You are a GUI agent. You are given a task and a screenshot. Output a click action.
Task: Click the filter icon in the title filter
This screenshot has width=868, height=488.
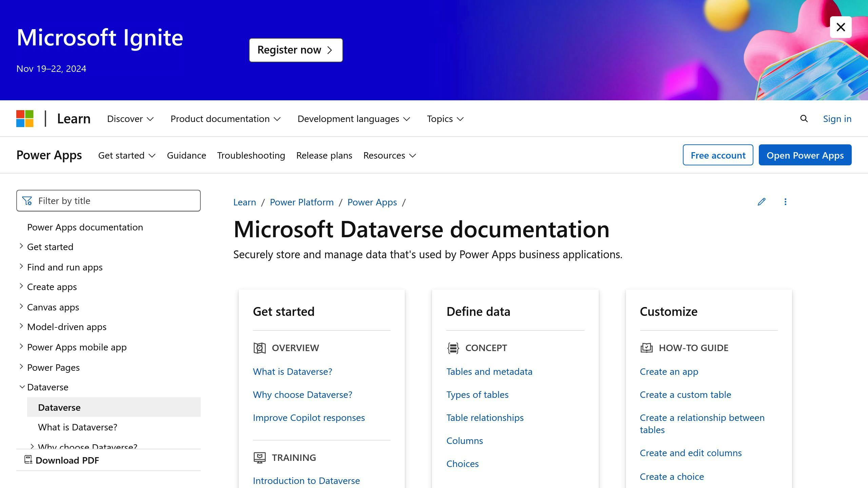click(27, 201)
